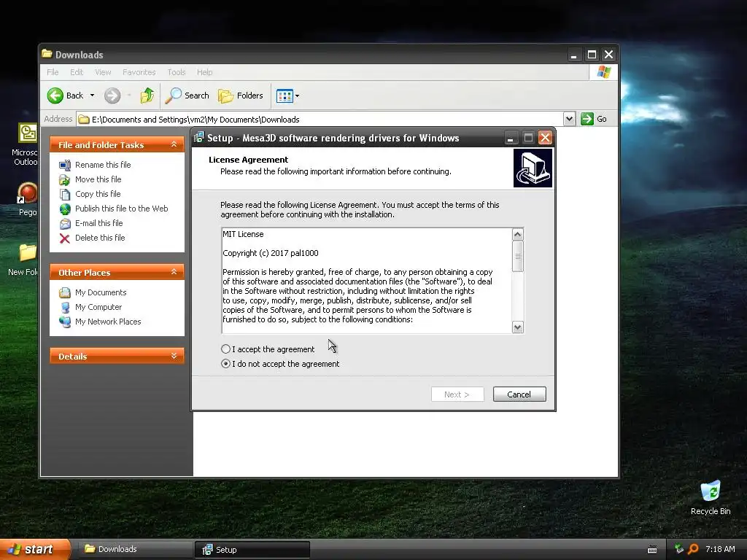
Task: Click the license scrollbar thumb
Action: tap(518, 256)
